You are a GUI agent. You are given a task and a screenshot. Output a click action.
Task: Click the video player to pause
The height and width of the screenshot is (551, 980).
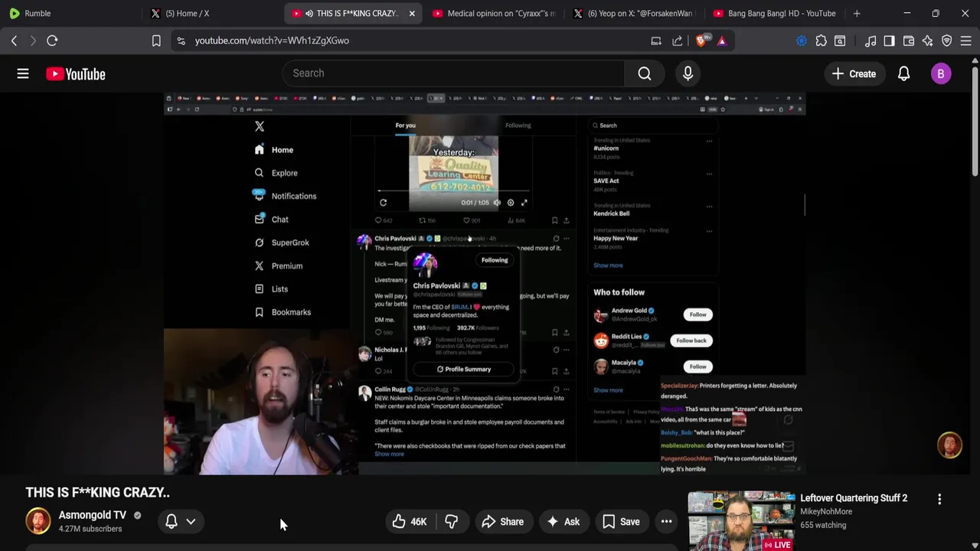click(x=484, y=283)
